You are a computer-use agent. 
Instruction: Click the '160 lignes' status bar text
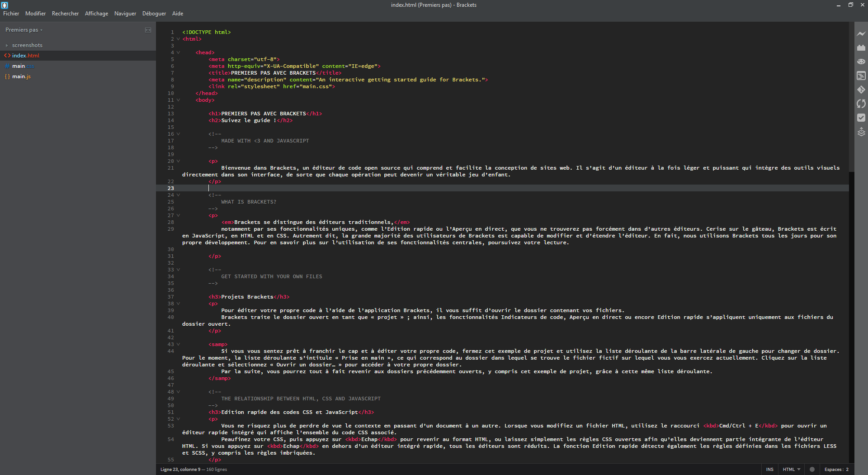[x=217, y=469]
